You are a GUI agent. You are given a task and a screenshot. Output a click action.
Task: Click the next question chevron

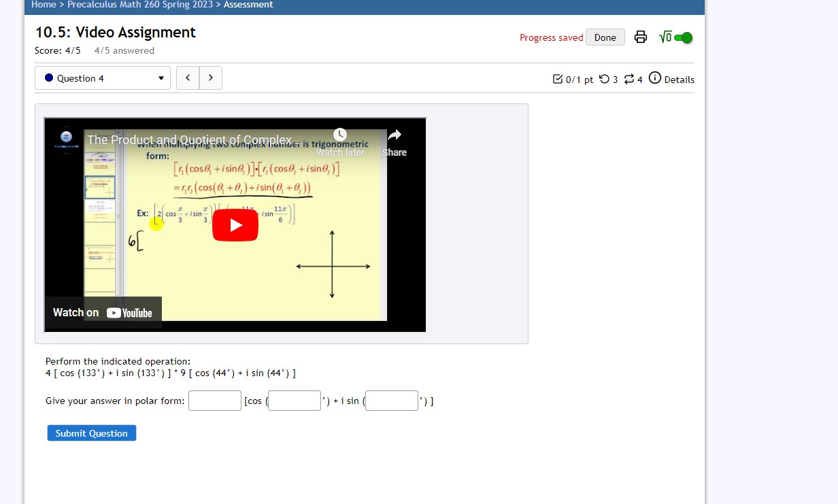[x=211, y=78]
